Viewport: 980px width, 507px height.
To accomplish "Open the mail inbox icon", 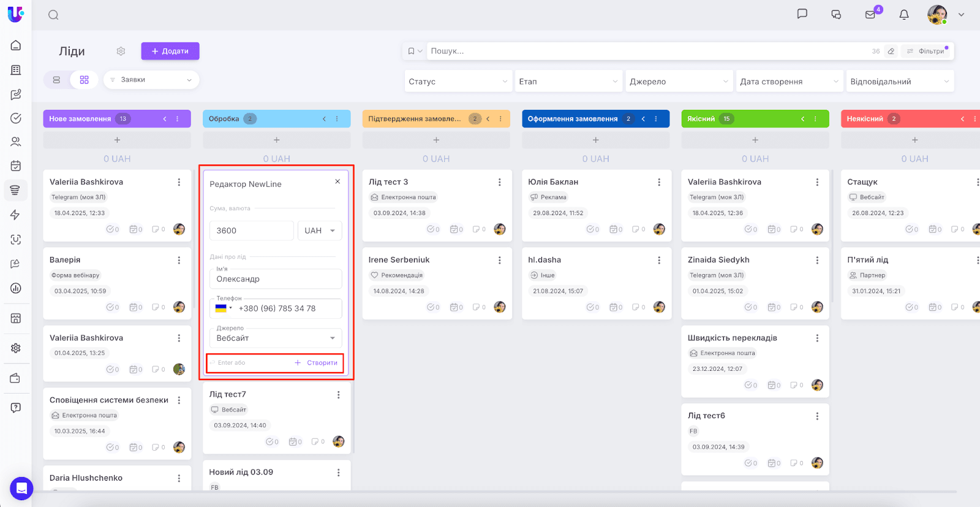I will point(870,15).
